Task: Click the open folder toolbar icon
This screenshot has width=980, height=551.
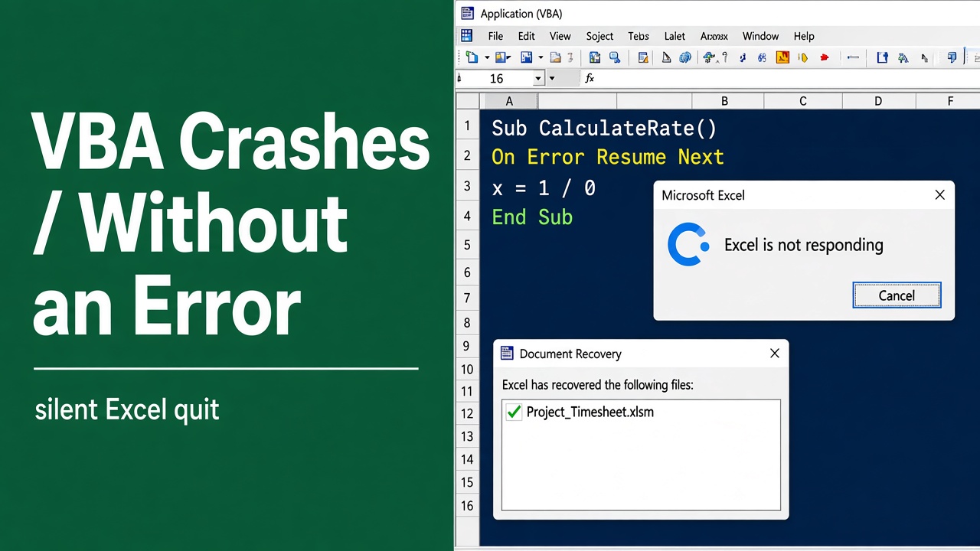Action: point(556,57)
